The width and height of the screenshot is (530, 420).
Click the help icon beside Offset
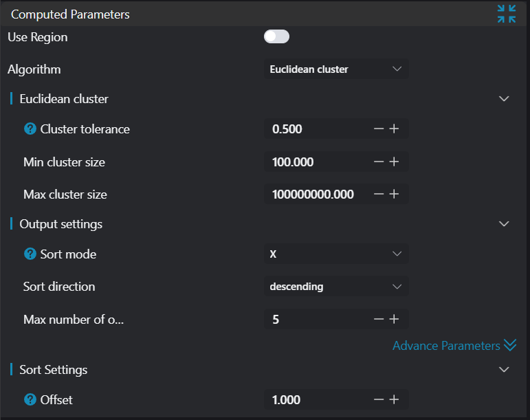tap(30, 399)
